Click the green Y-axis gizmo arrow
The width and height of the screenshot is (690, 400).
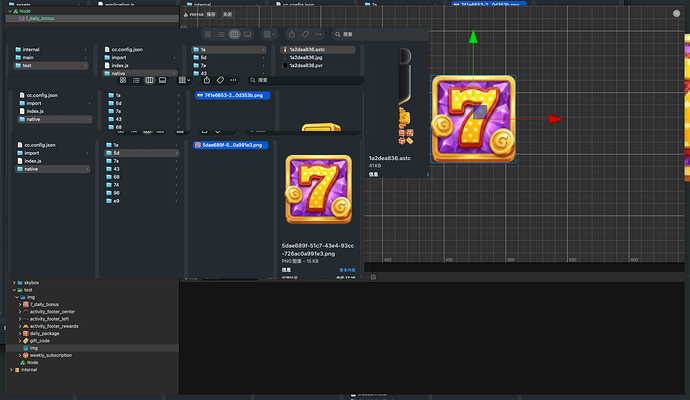pyautogui.click(x=473, y=37)
